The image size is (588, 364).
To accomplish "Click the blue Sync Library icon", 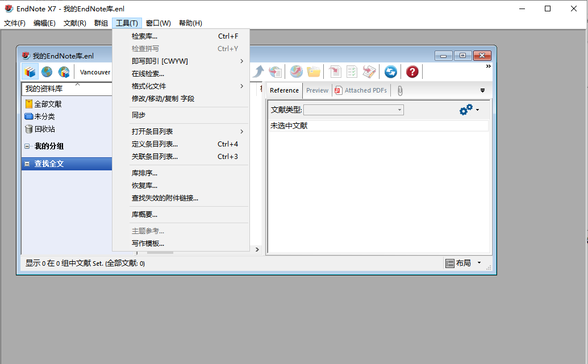I will pyautogui.click(x=390, y=72).
